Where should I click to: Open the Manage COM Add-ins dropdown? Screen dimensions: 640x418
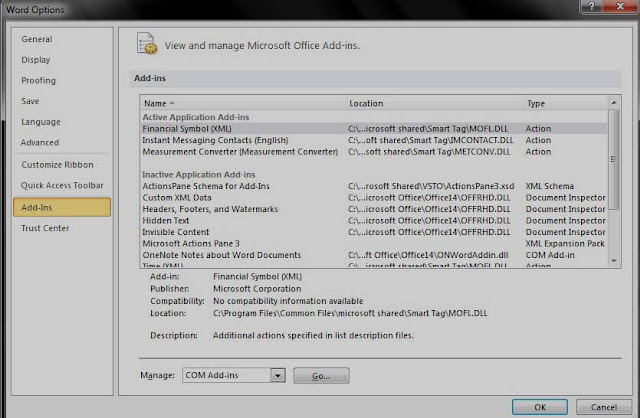pos(278,375)
